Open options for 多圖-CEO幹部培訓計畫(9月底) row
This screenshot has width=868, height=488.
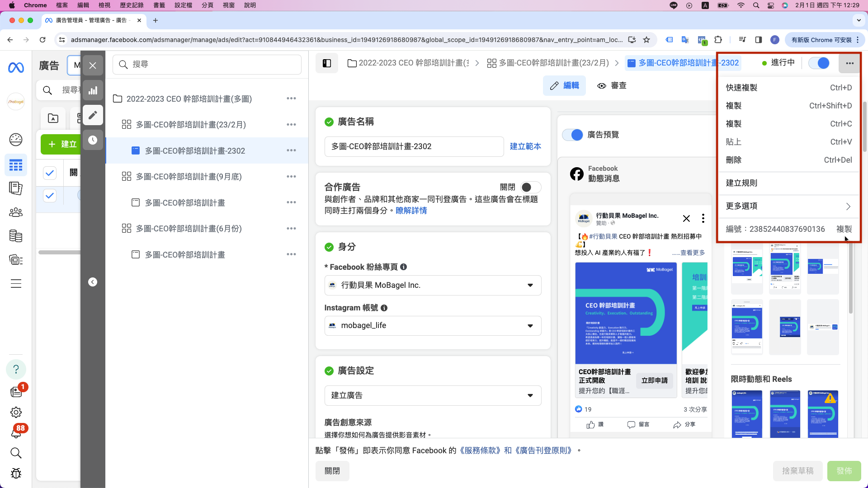(291, 177)
